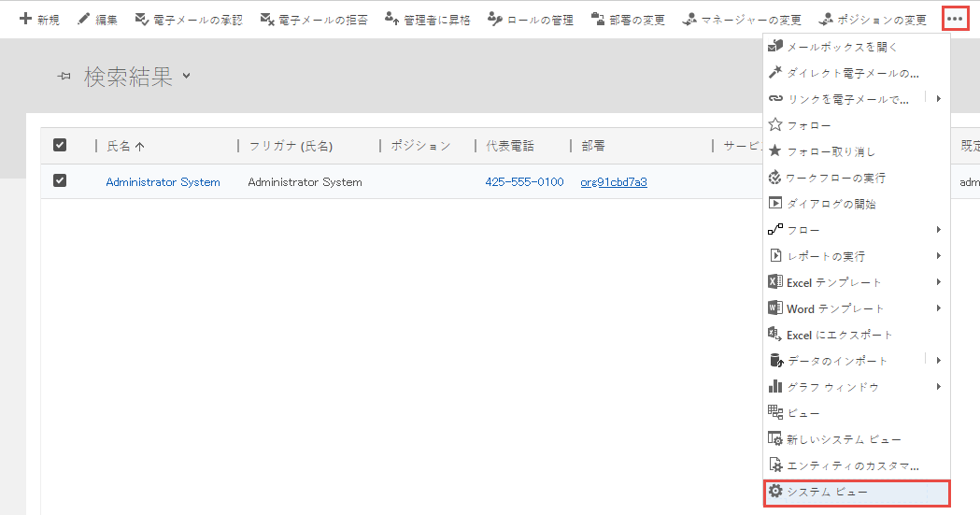Viewport: 980px width, 515px height.
Task: Select the フロー menu entry text
Action: (803, 231)
